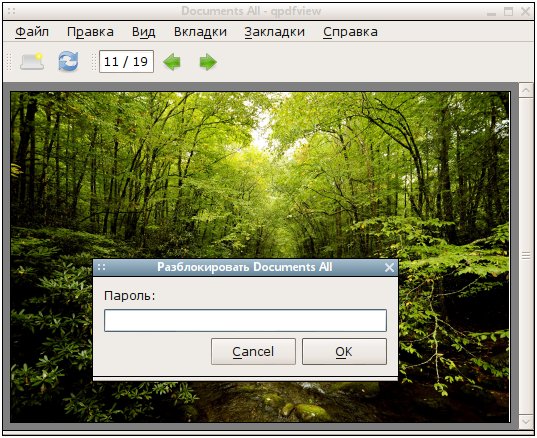537x438 pixels.
Task: Click the dialog title bar grip dots
Action: (x=102, y=267)
